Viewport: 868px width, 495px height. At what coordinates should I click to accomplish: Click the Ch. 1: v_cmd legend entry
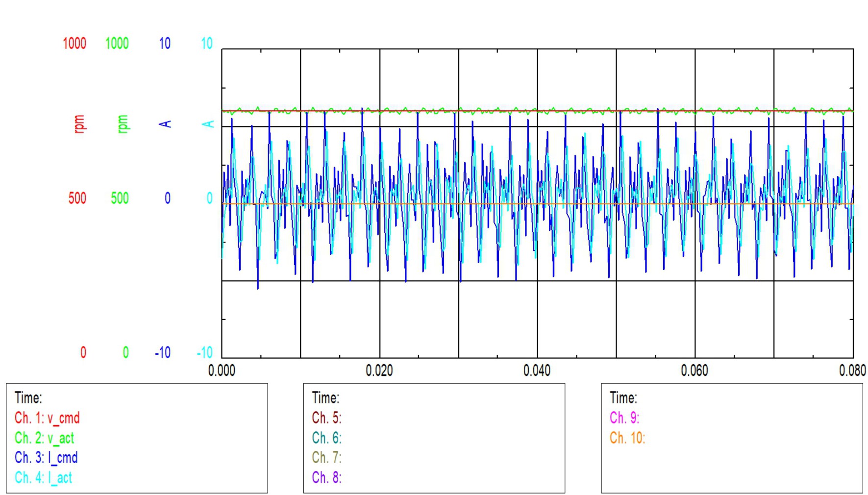coord(47,418)
